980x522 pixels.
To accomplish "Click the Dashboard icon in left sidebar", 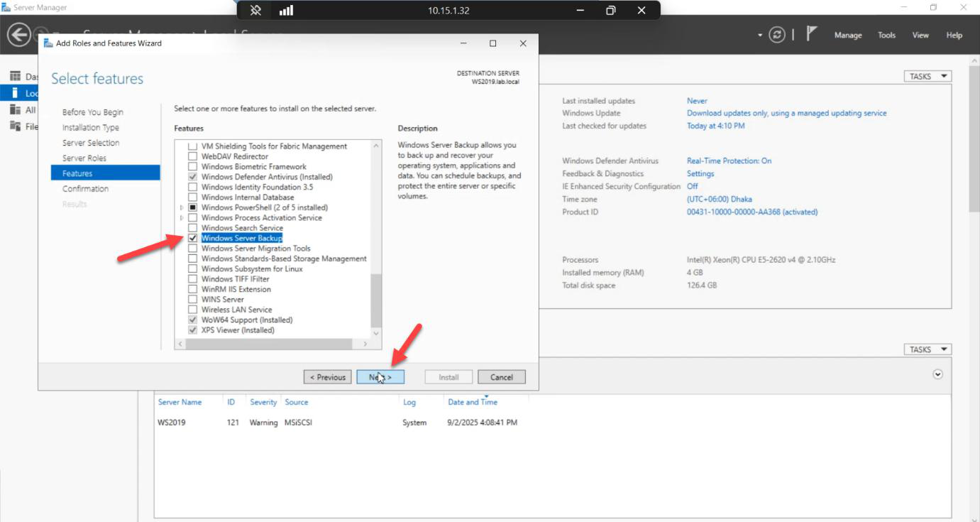I will pos(16,76).
